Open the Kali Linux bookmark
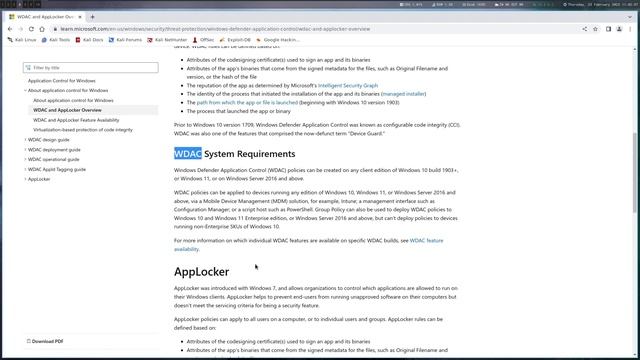This screenshot has width=640, height=360. coord(22,40)
